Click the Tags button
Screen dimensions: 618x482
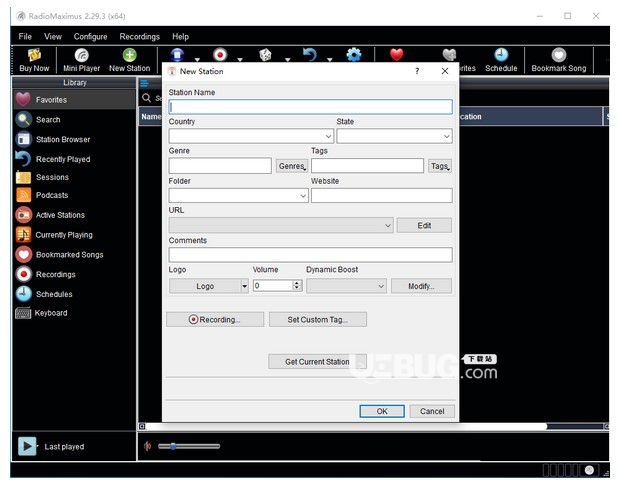440,166
